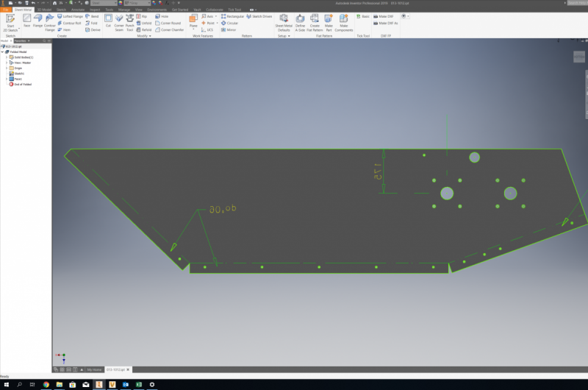The height and width of the screenshot is (390, 588).
Task: Expand the Modify panel dropdown
Action: [144, 36]
